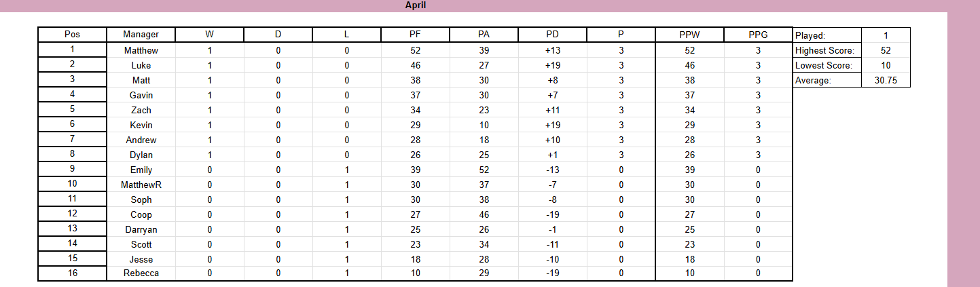The image size is (980, 287).
Task: Click the manager name Matthew
Action: (141, 50)
